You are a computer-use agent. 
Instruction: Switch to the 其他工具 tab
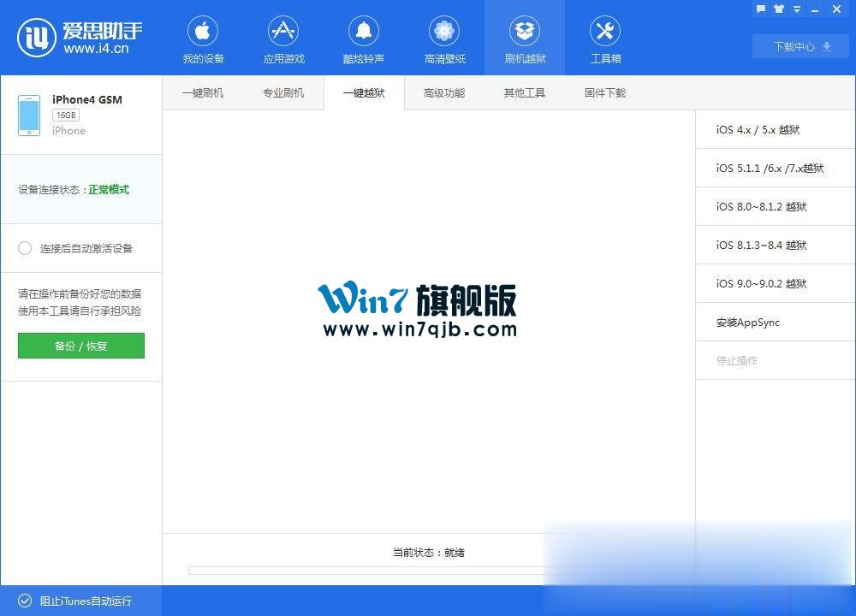[525, 92]
